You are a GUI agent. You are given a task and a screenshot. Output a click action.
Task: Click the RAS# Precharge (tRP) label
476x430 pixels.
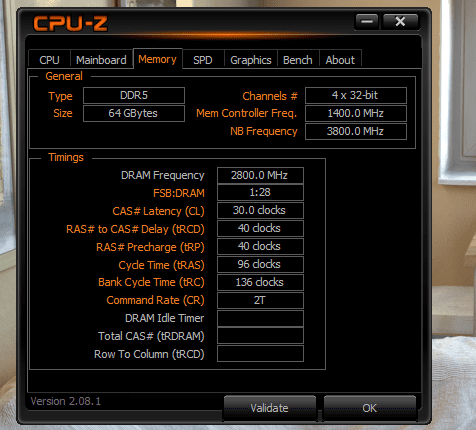pos(150,247)
